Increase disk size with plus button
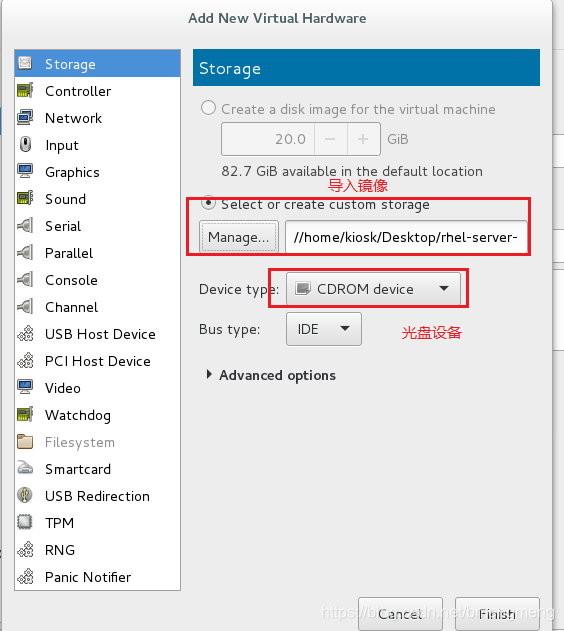This screenshot has height=631, width=564. pyautogui.click(x=363, y=139)
